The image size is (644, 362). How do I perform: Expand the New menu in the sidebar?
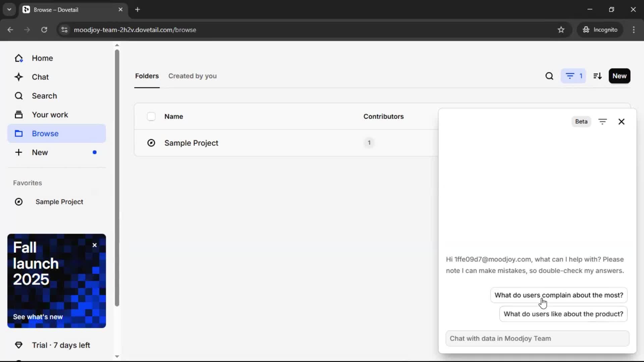[x=40, y=153]
